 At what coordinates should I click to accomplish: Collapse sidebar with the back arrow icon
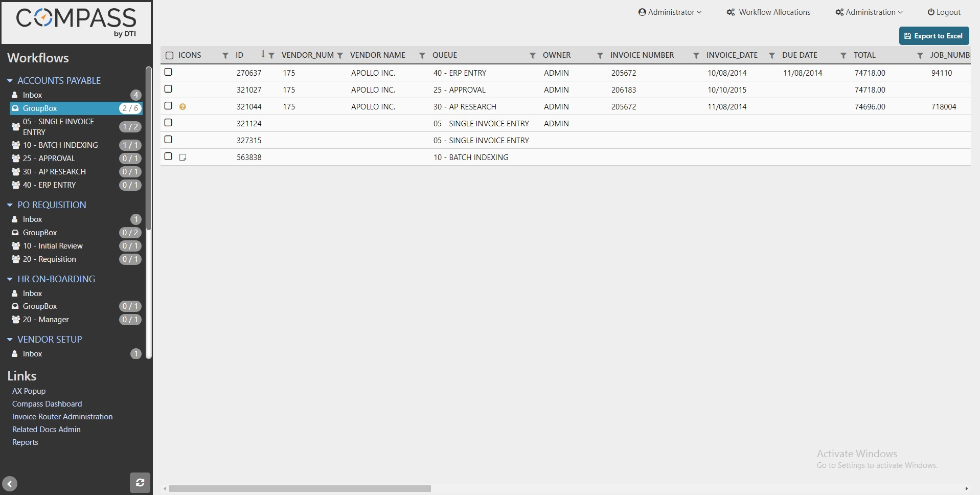click(x=10, y=484)
